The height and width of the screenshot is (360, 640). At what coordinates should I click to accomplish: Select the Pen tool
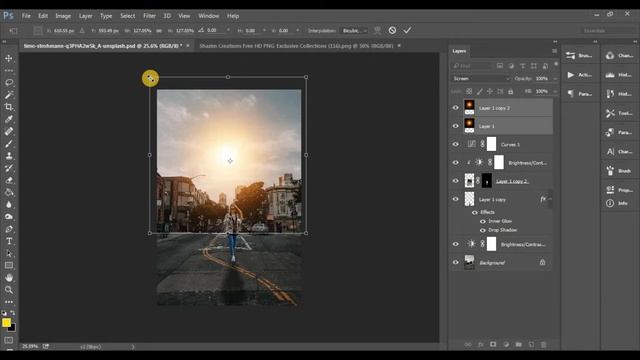(9, 229)
